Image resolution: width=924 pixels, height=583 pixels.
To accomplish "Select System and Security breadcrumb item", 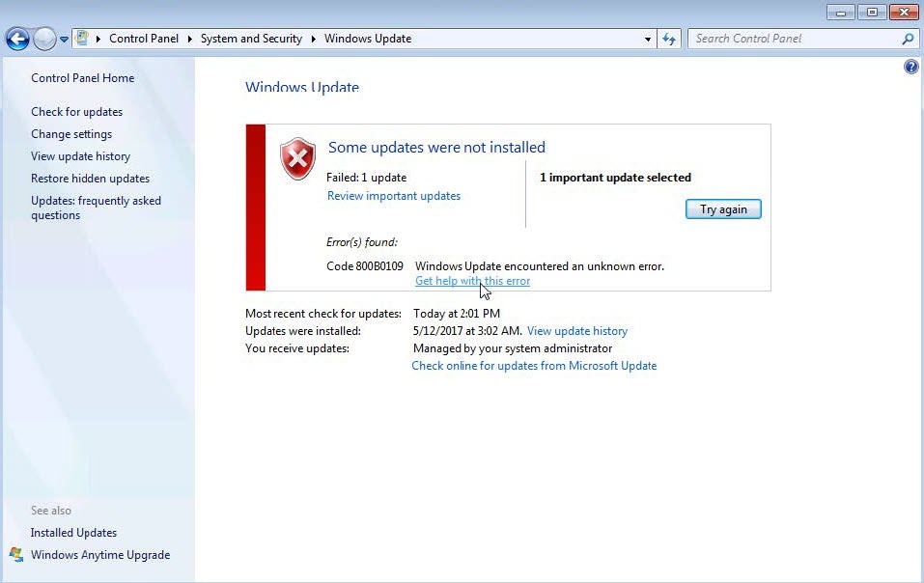I will [251, 39].
